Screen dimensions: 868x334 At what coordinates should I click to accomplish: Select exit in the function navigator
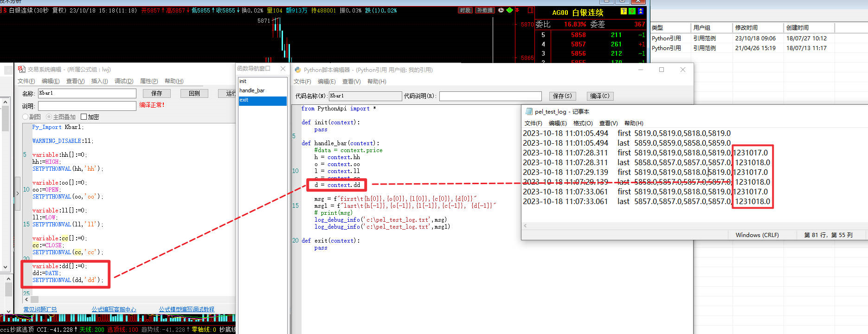[263, 100]
